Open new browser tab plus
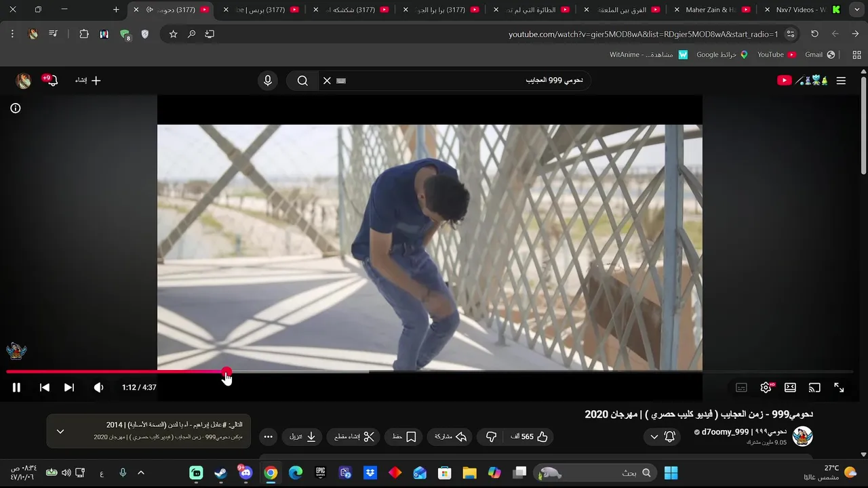Viewport: 868px width, 488px height. (x=116, y=10)
